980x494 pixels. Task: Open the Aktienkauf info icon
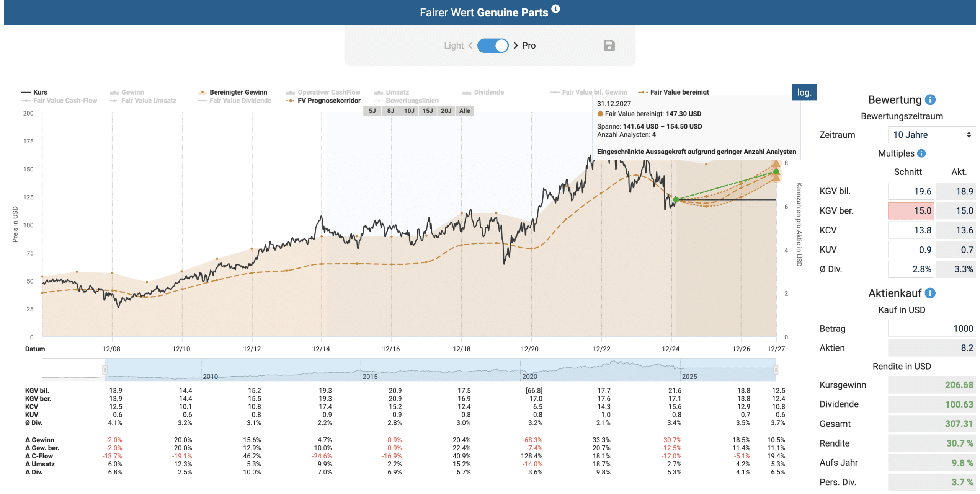coord(930,293)
